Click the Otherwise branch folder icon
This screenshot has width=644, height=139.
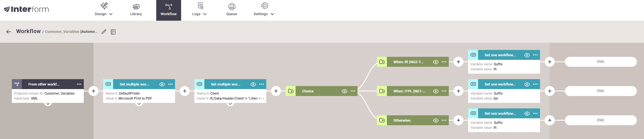(x=382, y=120)
